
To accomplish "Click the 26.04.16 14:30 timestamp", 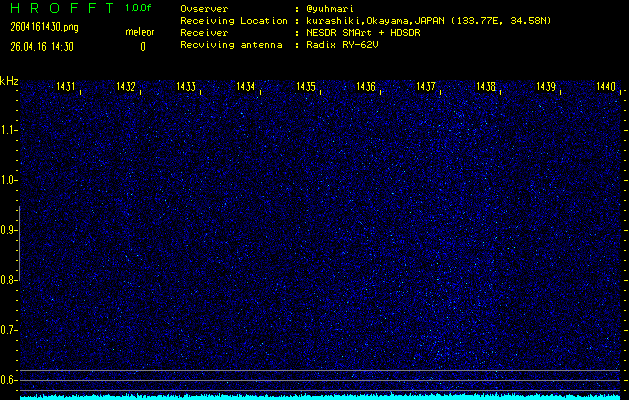I will (46, 46).
